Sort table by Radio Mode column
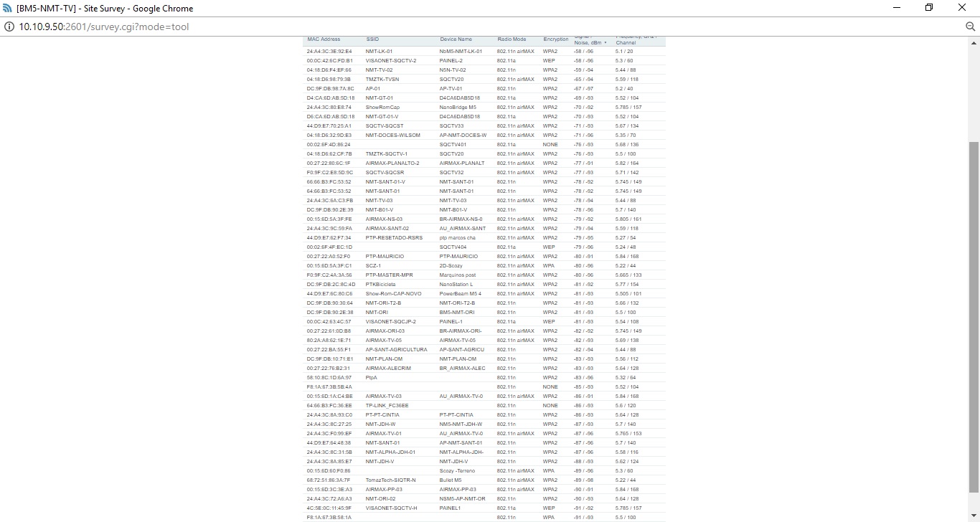The image size is (980, 522). [x=512, y=39]
